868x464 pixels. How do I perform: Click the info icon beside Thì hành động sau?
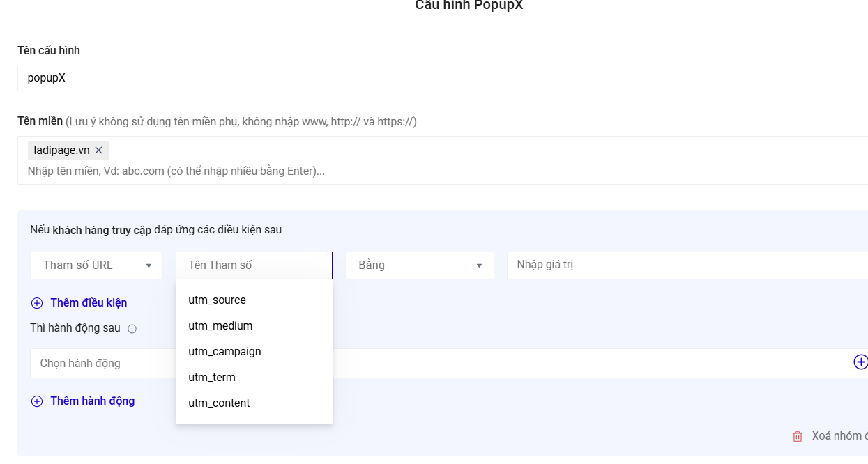point(132,329)
